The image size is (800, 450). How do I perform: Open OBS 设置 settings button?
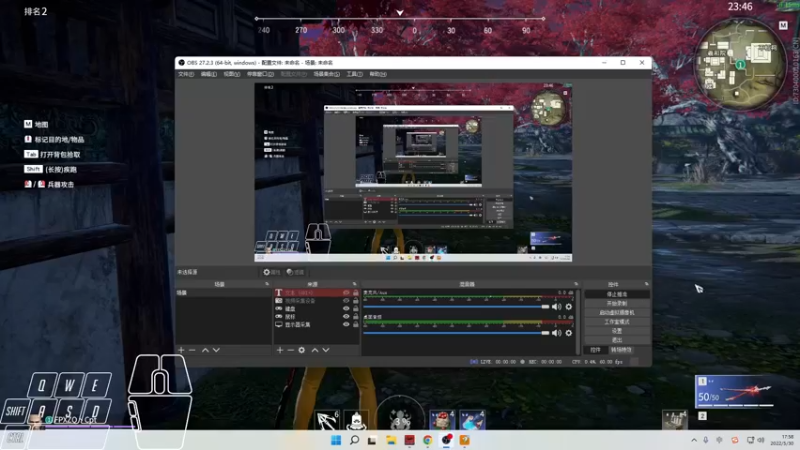pyautogui.click(x=617, y=331)
